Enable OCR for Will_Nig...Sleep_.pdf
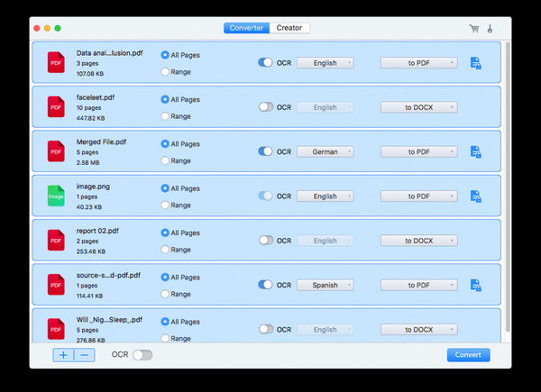The height and width of the screenshot is (392, 541). pyautogui.click(x=266, y=330)
